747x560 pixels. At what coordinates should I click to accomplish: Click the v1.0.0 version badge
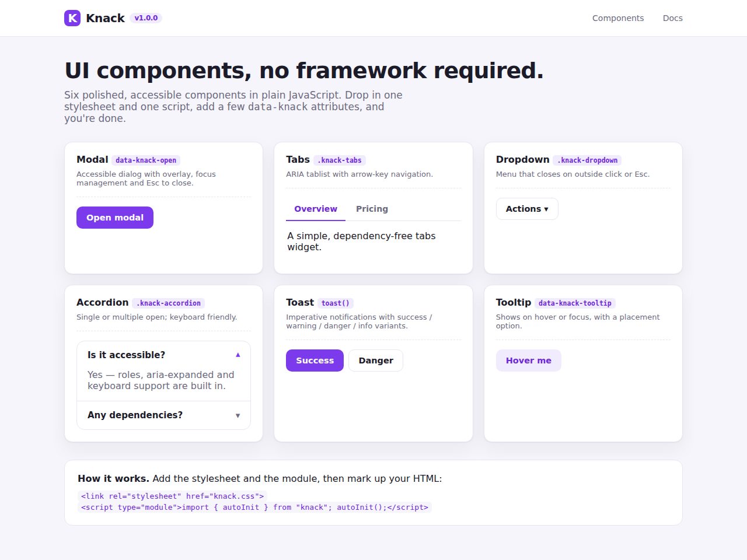coord(146,18)
